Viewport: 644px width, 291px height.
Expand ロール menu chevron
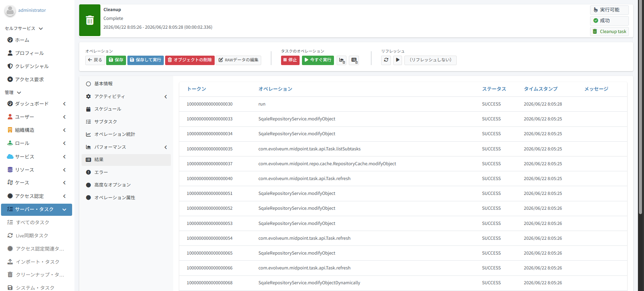tap(64, 143)
